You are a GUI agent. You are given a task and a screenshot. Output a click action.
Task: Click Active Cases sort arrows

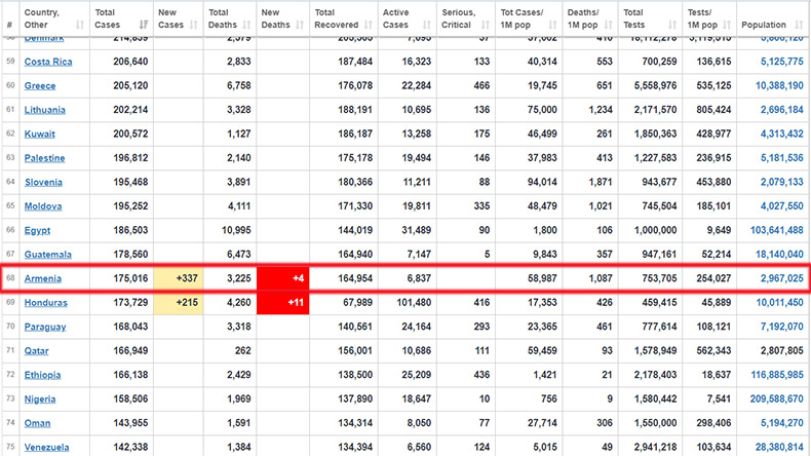point(427,24)
